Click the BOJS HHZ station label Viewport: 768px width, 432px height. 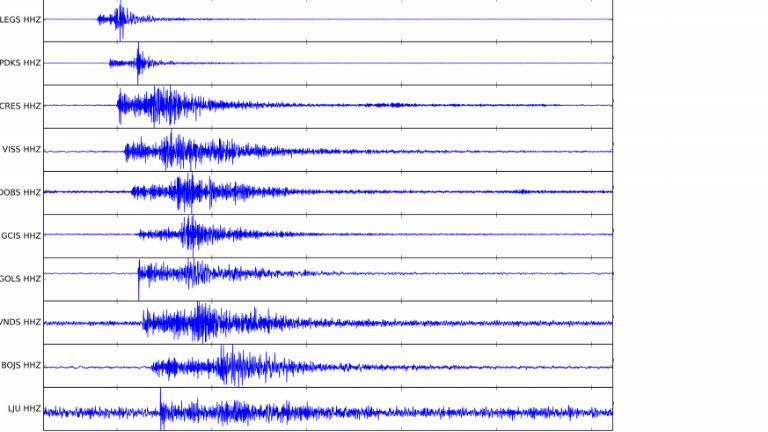point(21,365)
